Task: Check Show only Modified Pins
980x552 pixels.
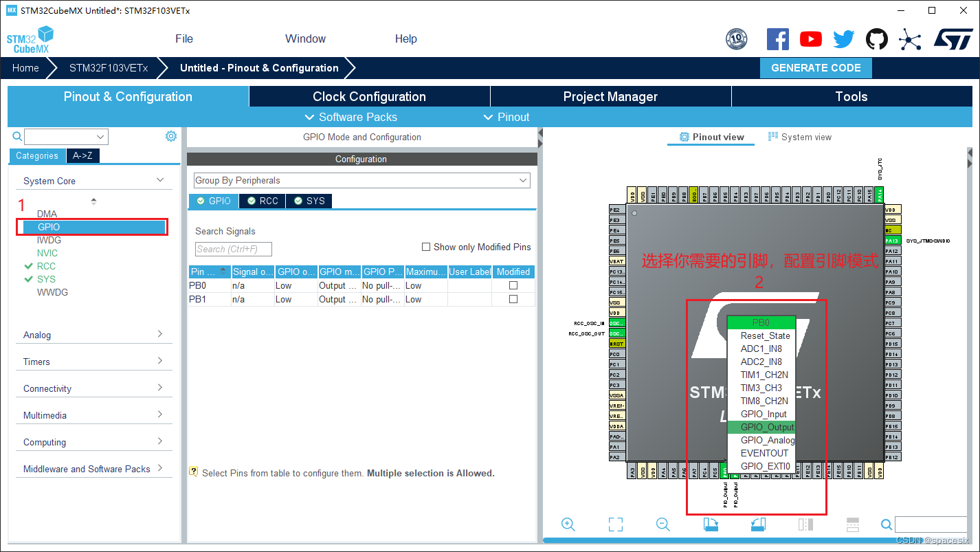Action: pos(426,247)
